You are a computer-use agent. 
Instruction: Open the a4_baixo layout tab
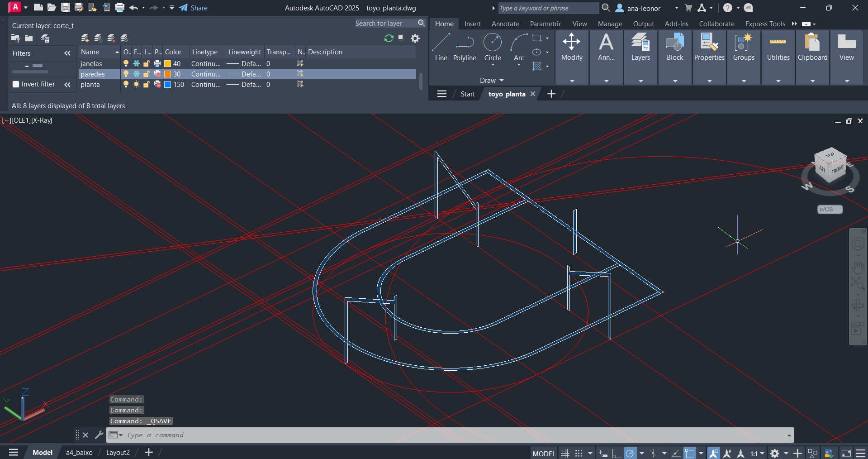pos(79,452)
